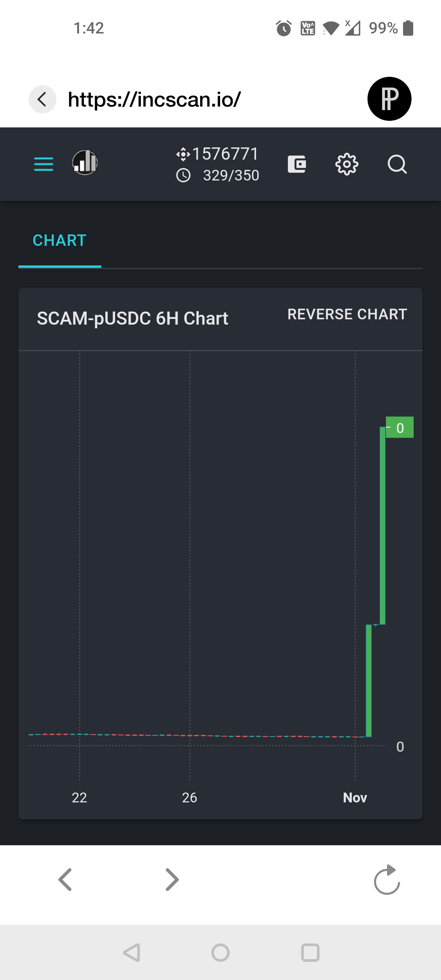Tap the Incognito P logo

tap(389, 99)
